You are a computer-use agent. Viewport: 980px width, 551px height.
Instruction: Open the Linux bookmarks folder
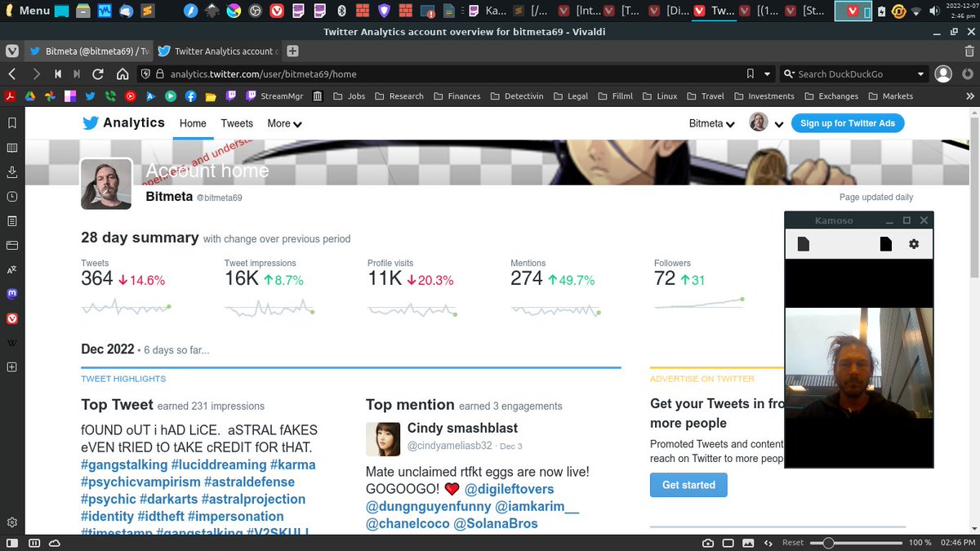pos(660,96)
